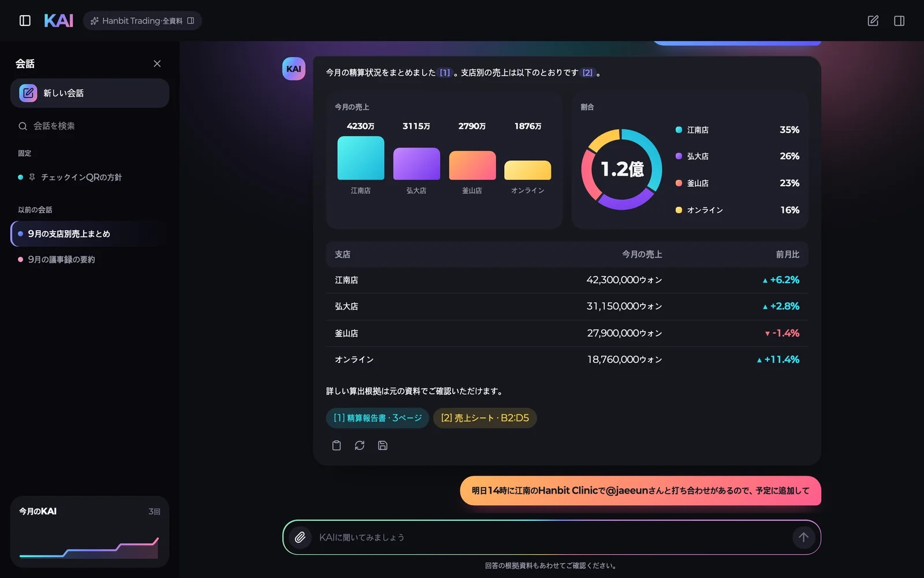Start a new chat with the compose icon
The image size is (924, 578).
(x=873, y=21)
